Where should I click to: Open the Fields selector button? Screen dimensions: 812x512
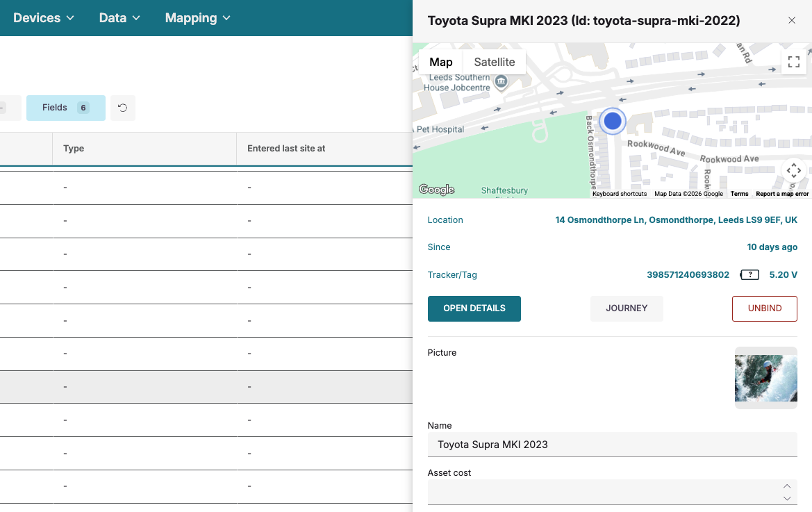66,108
